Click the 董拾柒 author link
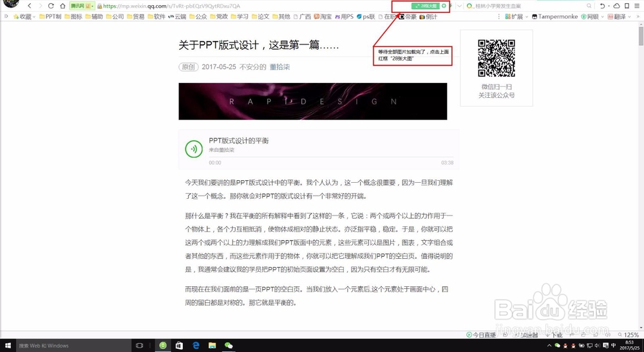Viewport: 644px width, 352px height. pyautogui.click(x=279, y=67)
